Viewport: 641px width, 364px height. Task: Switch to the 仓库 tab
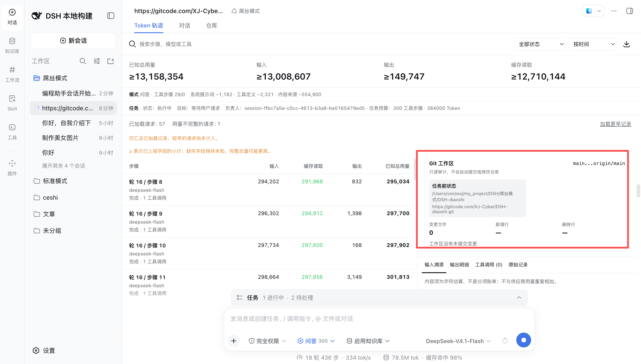point(211,26)
